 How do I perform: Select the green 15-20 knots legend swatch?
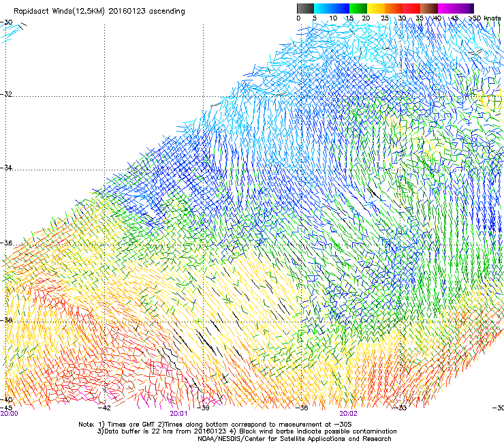(358, 8)
